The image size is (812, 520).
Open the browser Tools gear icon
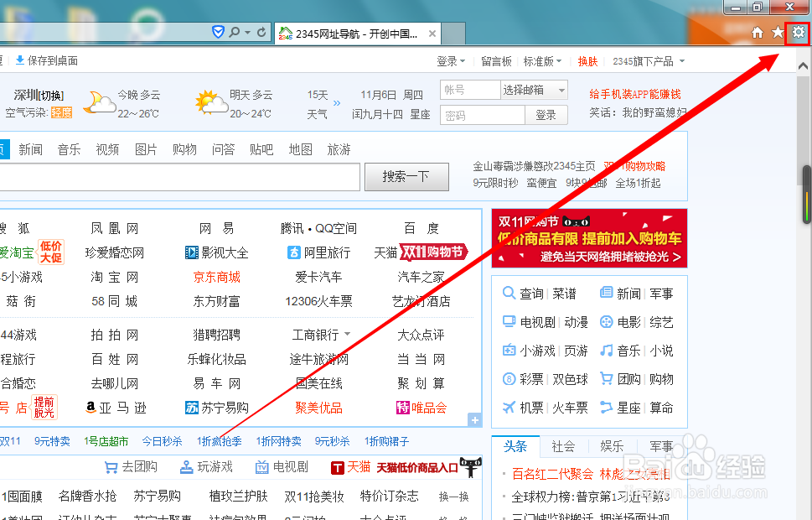pyautogui.click(x=798, y=33)
